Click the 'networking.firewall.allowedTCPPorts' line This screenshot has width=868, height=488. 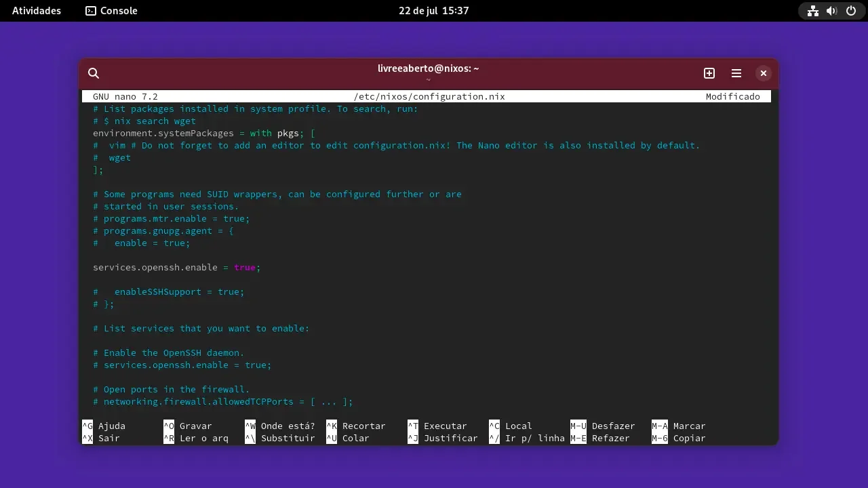click(x=223, y=402)
